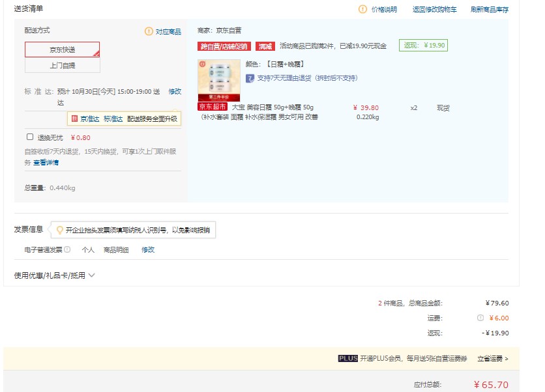Open the 对应商品 link
This screenshot has height=392, width=545.
(x=168, y=32)
